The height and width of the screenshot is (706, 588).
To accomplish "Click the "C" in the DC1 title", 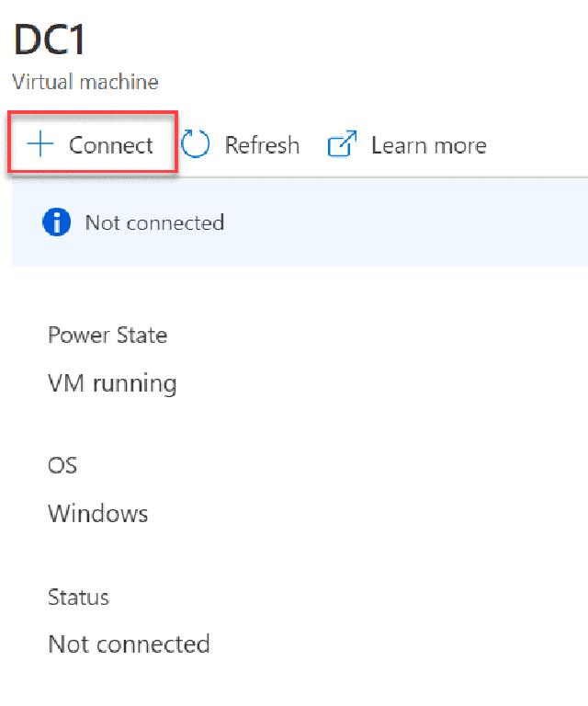I will pos(62,41).
